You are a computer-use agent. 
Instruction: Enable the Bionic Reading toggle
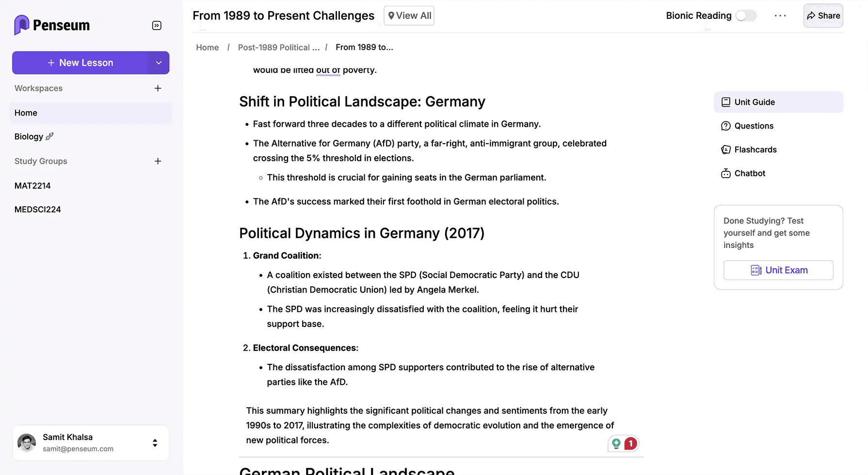(x=746, y=16)
